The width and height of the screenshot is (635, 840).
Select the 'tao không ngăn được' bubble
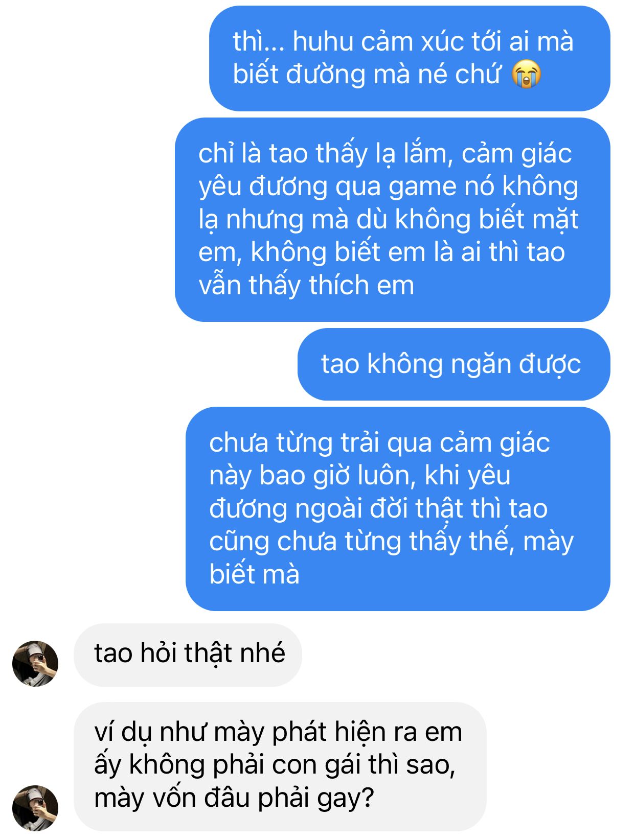click(453, 364)
